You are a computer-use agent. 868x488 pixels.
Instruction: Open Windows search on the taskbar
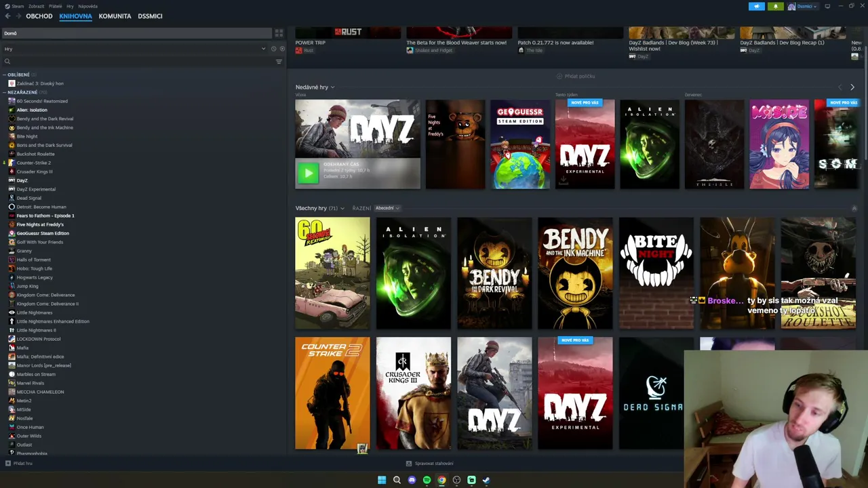397,480
